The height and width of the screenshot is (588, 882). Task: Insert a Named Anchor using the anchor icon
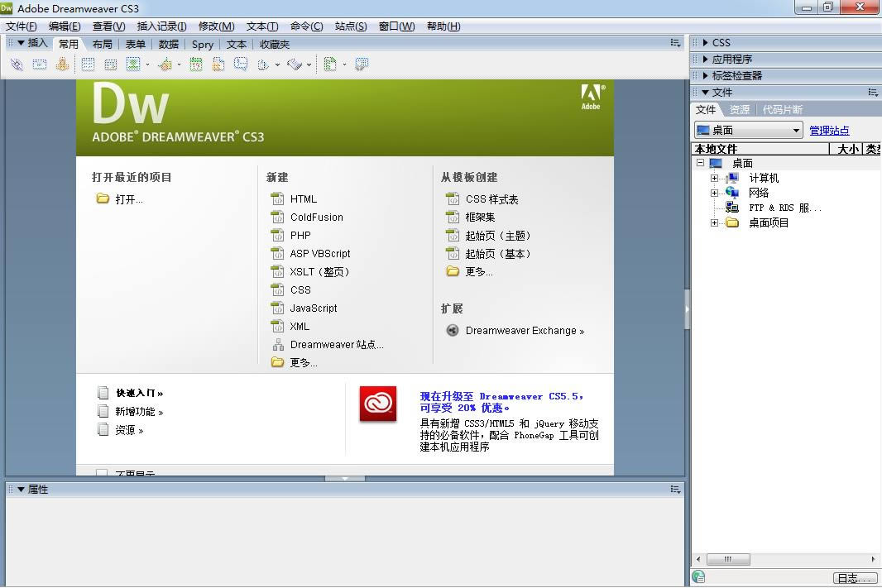tap(62, 65)
